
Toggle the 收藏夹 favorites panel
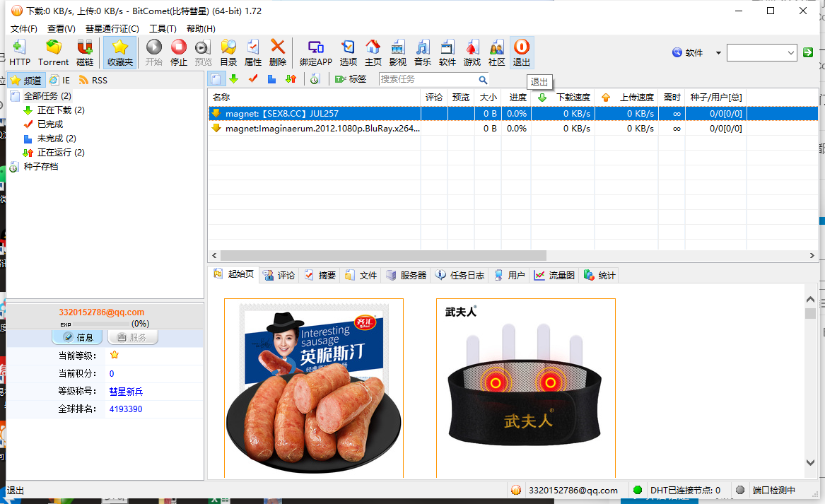[120, 52]
